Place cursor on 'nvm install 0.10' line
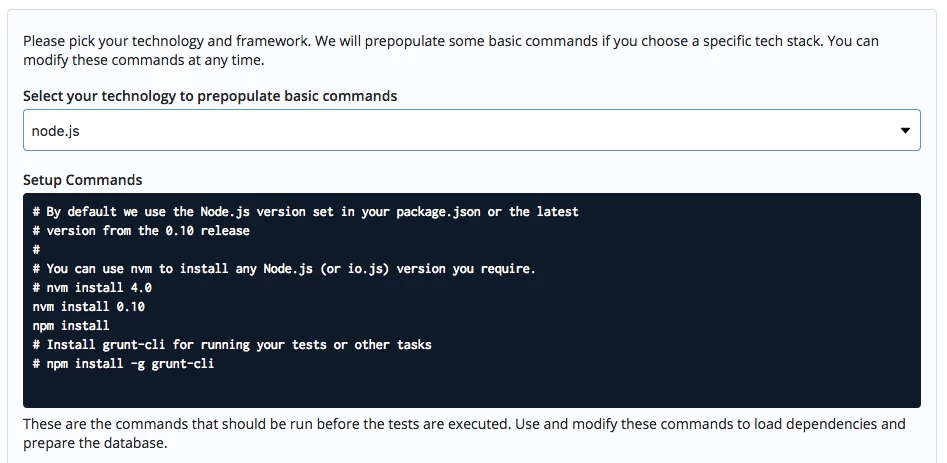This screenshot has height=463, width=947. [89, 307]
